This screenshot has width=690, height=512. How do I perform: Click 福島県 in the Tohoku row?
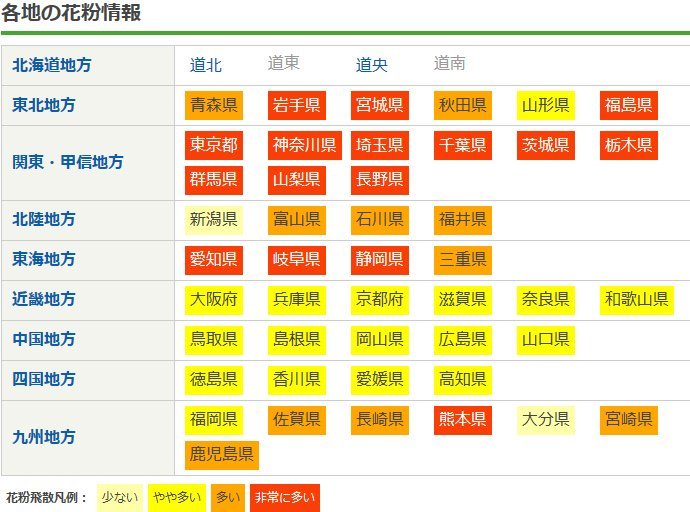click(x=629, y=105)
